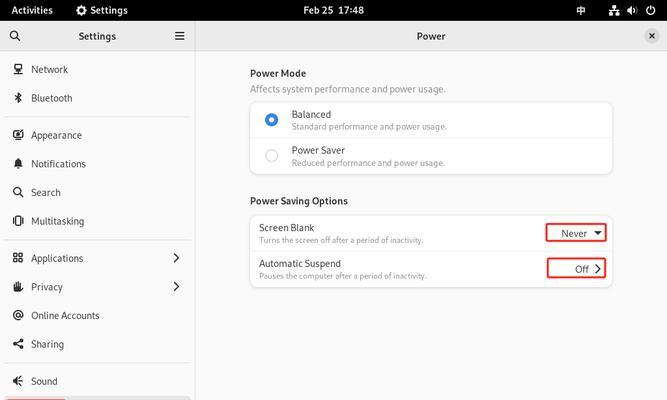Click the Sound speaker icon in sidebar
This screenshot has width=667, height=400.
pyautogui.click(x=18, y=381)
